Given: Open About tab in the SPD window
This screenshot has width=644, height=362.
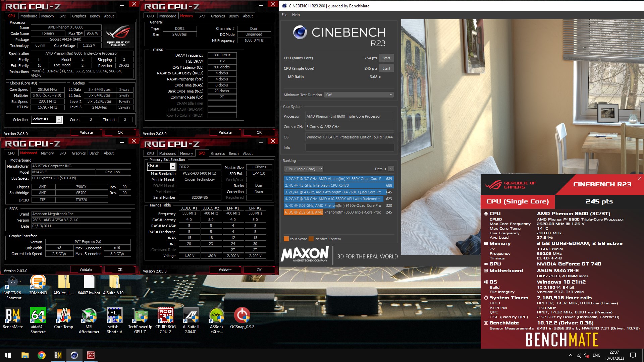Looking at the screenshot, I should [248, 154].
